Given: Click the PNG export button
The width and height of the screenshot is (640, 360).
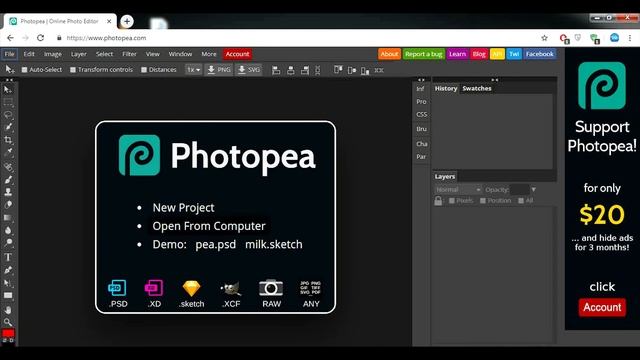Looking at the screenshot, I should click(219, 70).
